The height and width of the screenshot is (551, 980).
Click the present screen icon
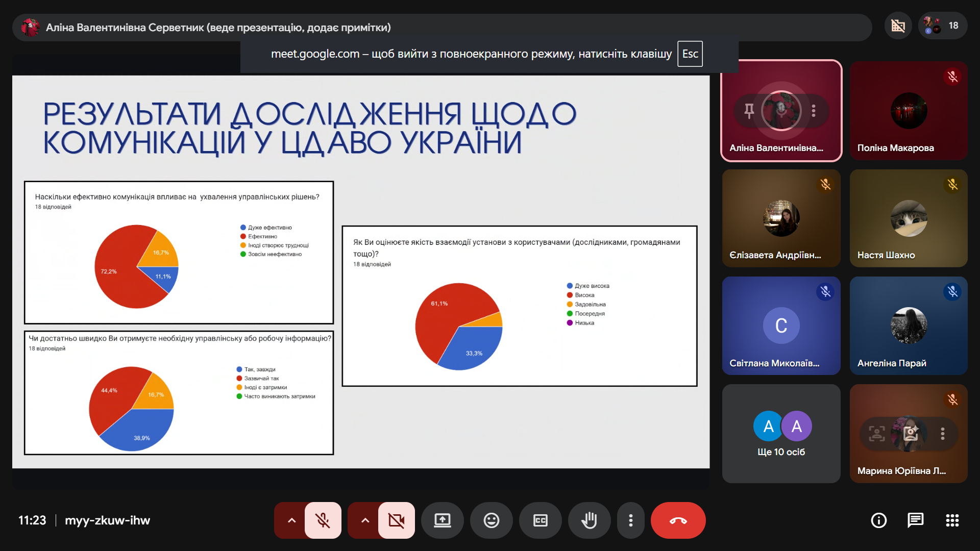(x=443, y=520)
